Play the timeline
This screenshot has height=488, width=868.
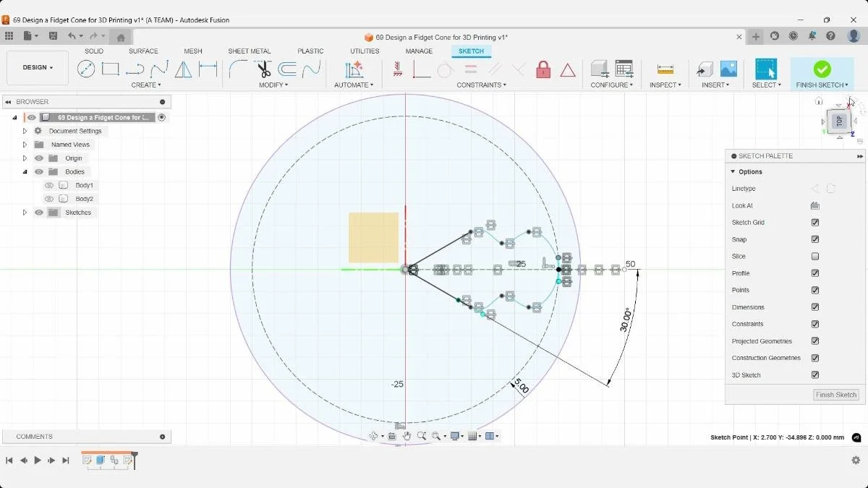[x=38, y=460]
